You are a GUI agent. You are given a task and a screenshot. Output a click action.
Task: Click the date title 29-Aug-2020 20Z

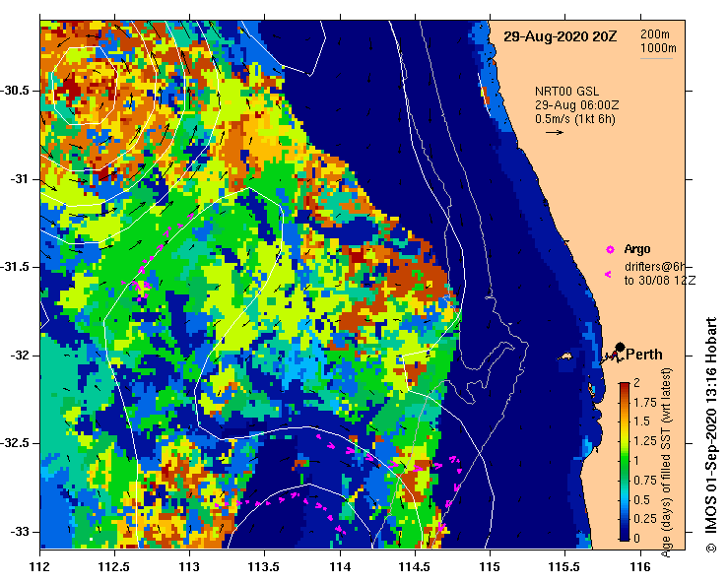(x=560, y=36)
